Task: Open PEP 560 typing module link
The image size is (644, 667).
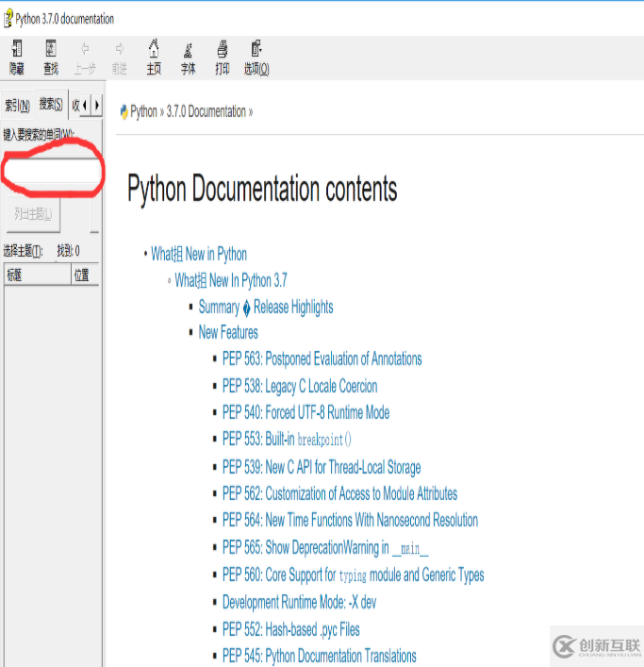Action: 353,575
